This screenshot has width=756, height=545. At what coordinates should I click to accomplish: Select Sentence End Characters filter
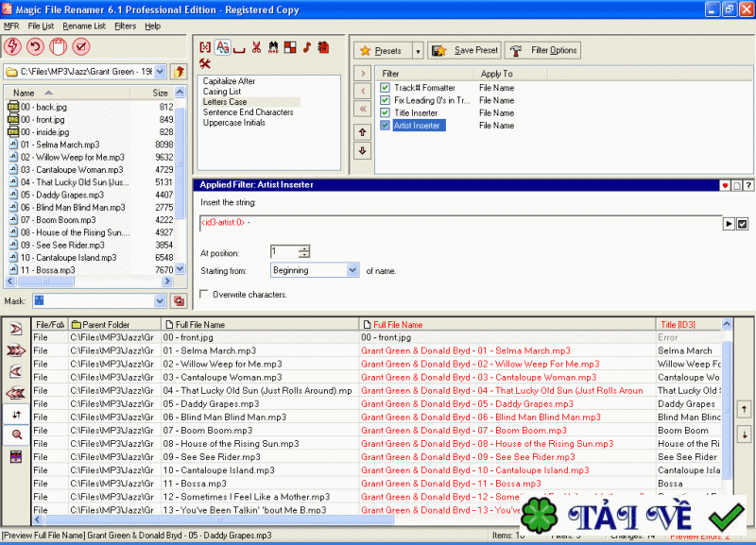click(x=248, y=112)
